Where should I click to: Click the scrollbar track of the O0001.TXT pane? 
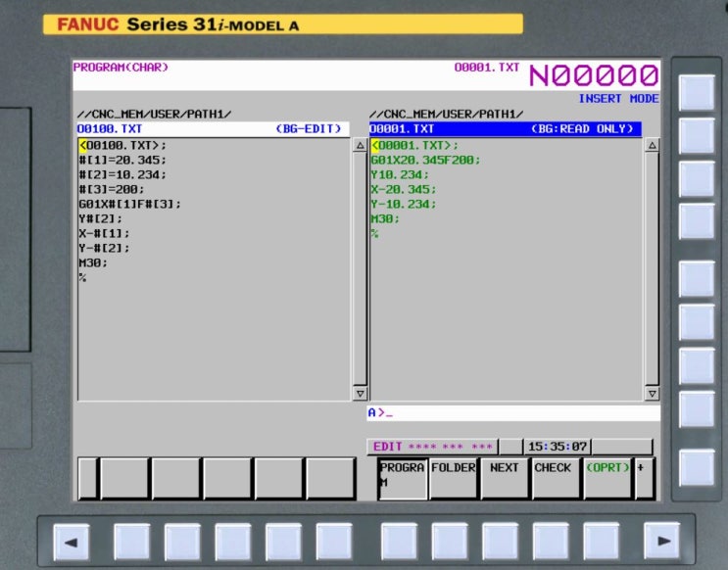pyautogui.click(x=652, y=269)
